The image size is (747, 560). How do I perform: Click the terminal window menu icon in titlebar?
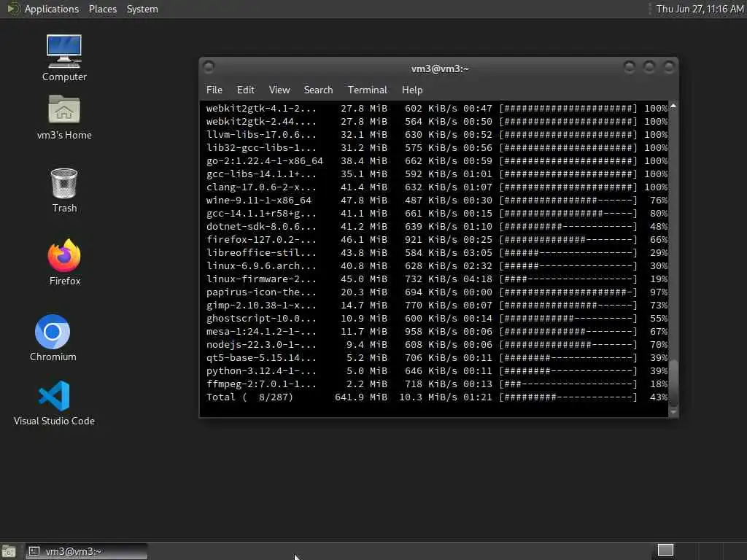click(209, 66)
